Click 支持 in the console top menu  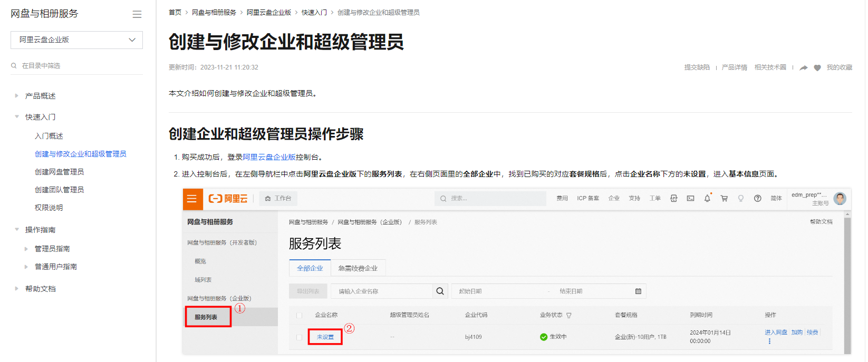coord(634,199)
